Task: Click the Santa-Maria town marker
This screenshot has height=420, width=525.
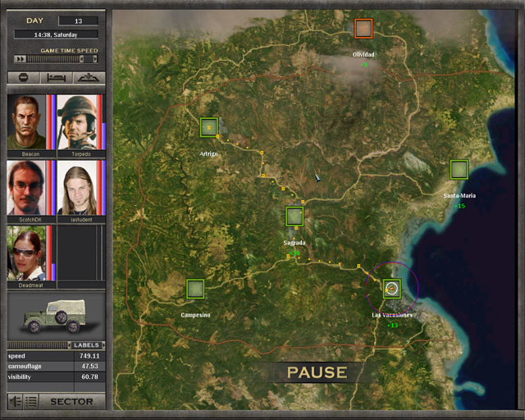Action: (459, 170)
